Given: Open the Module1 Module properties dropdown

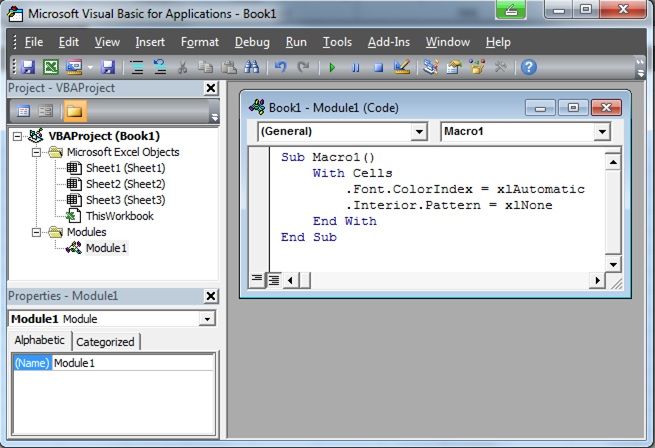Looking at the screenshot, I should (x=207, y=319).
